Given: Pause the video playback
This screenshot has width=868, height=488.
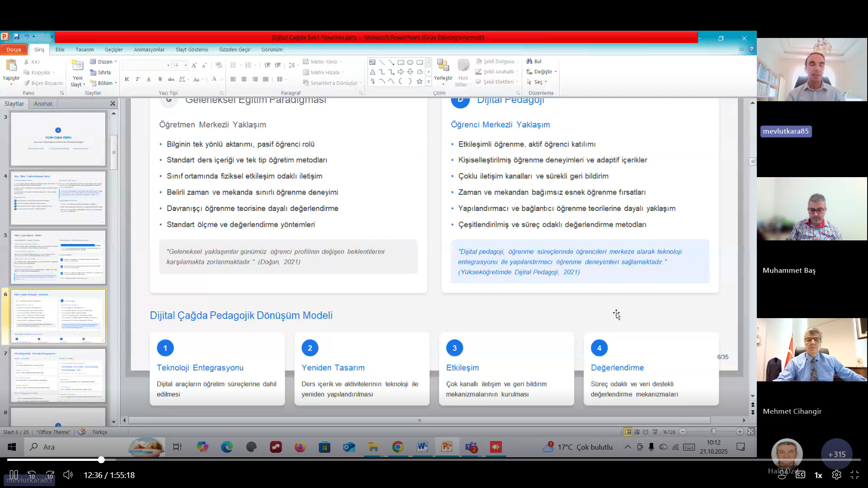Looking at the screenshot, I should click(14, 475).
